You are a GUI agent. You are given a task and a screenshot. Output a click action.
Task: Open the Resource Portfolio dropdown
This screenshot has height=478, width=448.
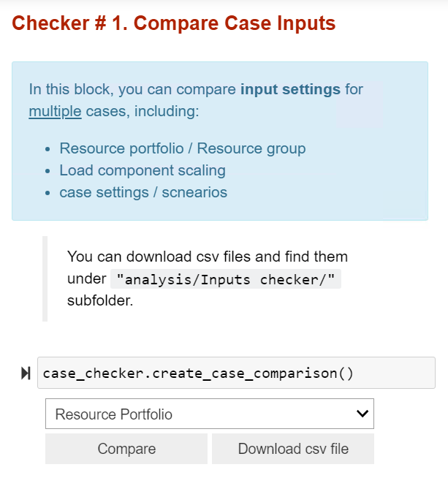pyautogui.click(x=210, y=414)
